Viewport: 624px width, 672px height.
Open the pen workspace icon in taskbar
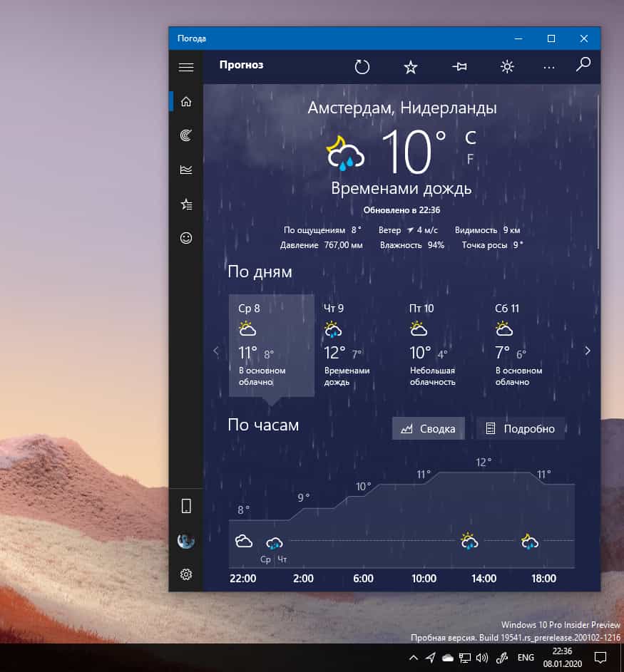click(x=502, y=658)
